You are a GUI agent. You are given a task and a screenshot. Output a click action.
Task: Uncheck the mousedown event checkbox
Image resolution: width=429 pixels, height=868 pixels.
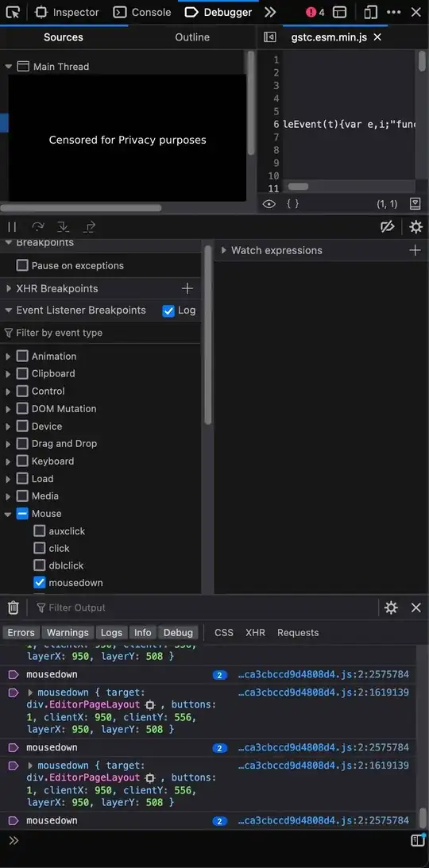tap(39, 582)
